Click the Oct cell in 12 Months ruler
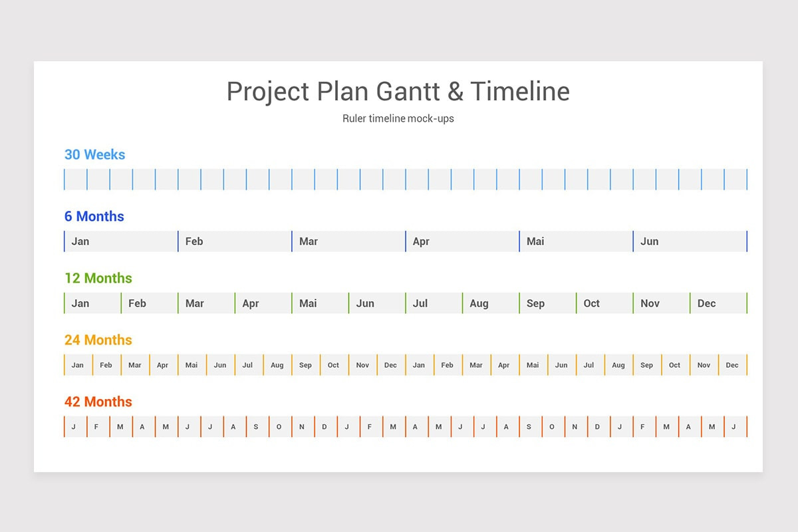798x532 pixels. (x=604, y=303)
